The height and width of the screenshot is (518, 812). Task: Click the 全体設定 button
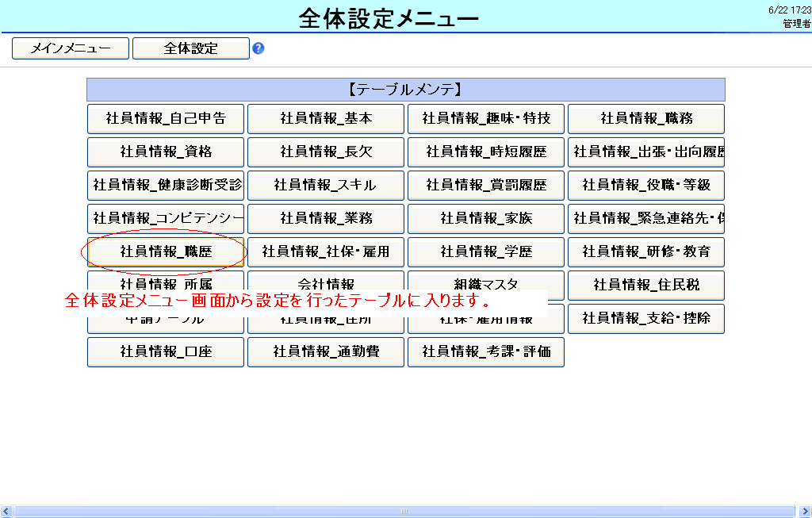pyautogui.click(x=190, y=48)
